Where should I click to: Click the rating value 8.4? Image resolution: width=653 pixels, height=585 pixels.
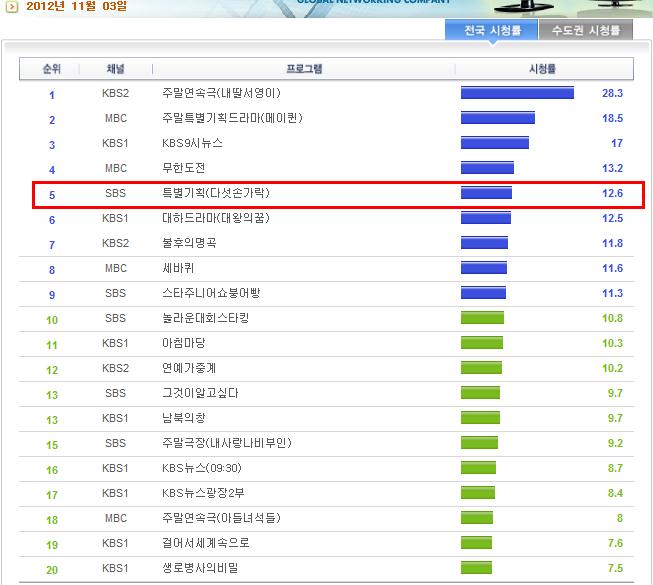pos(615,493)
